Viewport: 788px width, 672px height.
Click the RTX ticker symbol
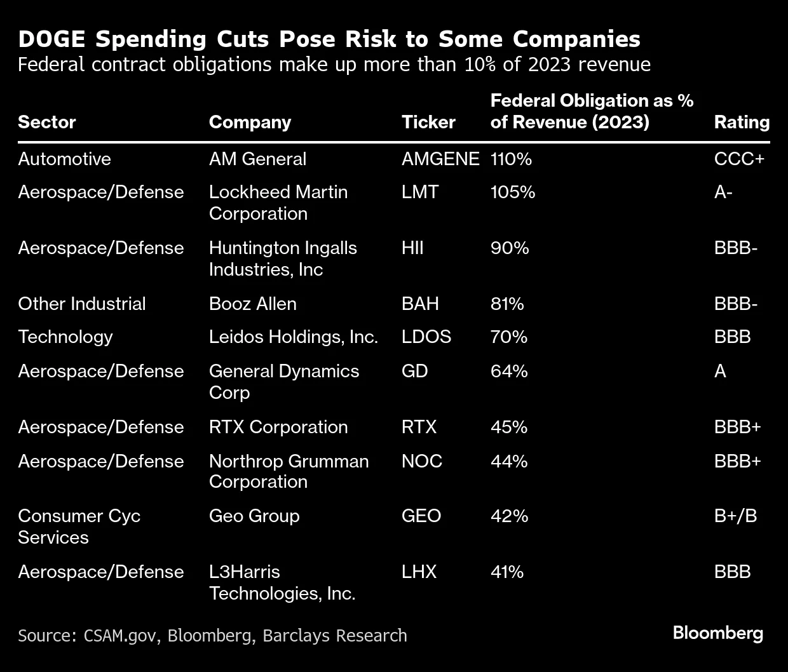click(x=419, y=427)
